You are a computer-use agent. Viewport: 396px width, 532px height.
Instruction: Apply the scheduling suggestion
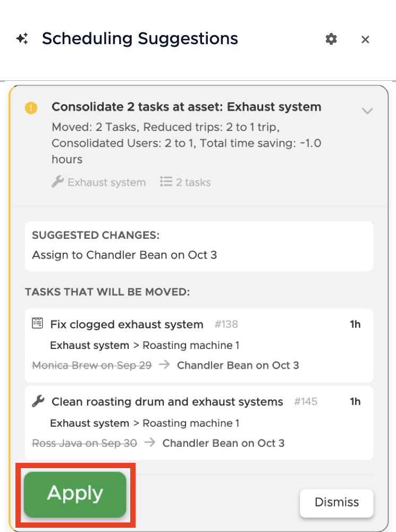tap(74, 494)
